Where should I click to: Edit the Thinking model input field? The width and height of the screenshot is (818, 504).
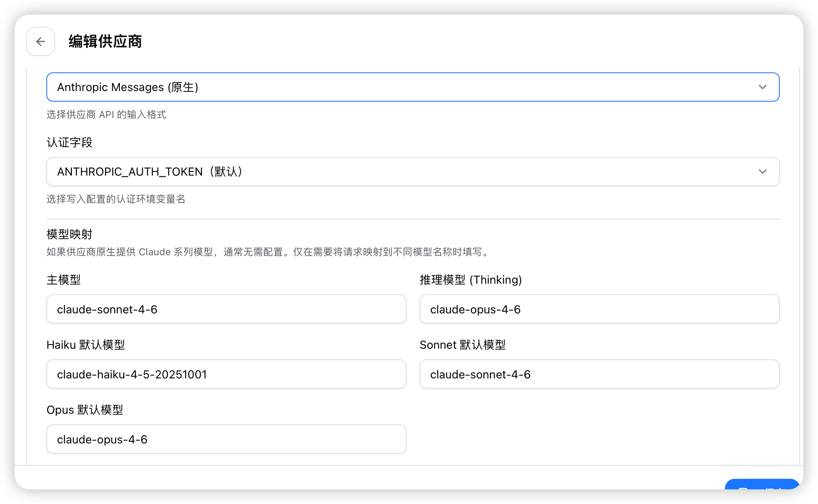(x=599, y=309)
